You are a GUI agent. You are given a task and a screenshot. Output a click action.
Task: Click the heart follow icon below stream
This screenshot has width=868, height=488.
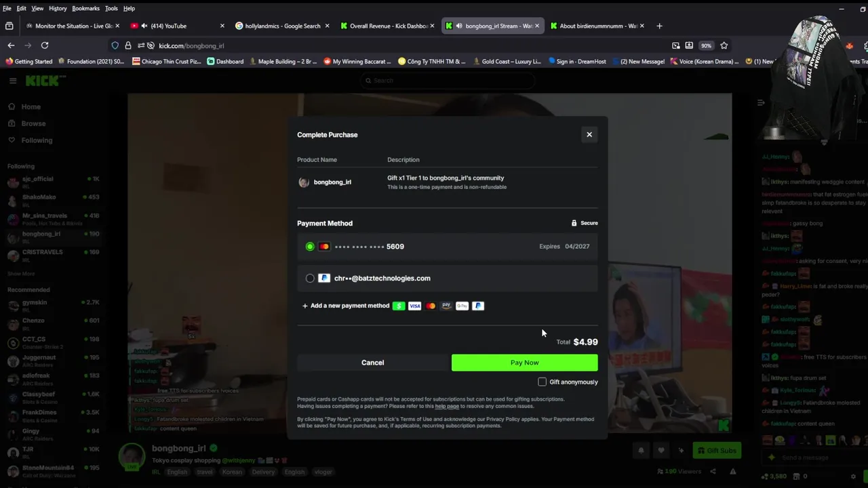coord(661,451)
